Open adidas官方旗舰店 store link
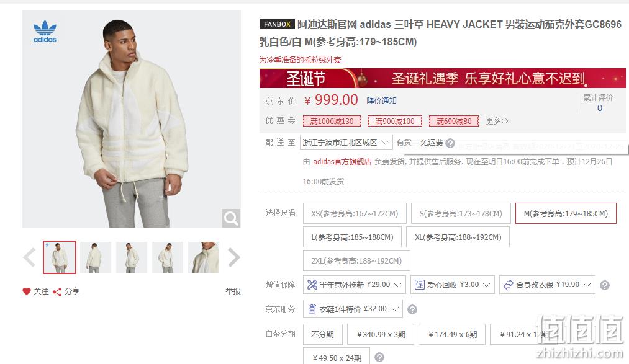Viewport: 629px width, 364px height. coord(342,161)
